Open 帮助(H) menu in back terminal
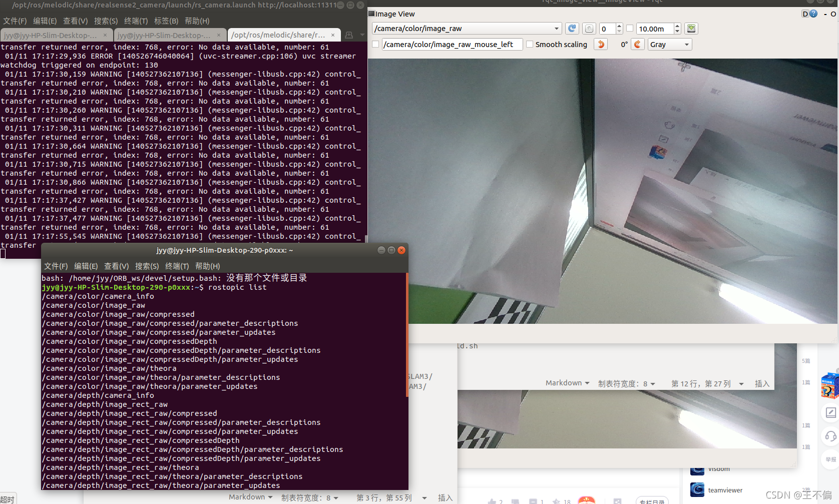This screenshot has width=839, height=504. coord(197,21)
